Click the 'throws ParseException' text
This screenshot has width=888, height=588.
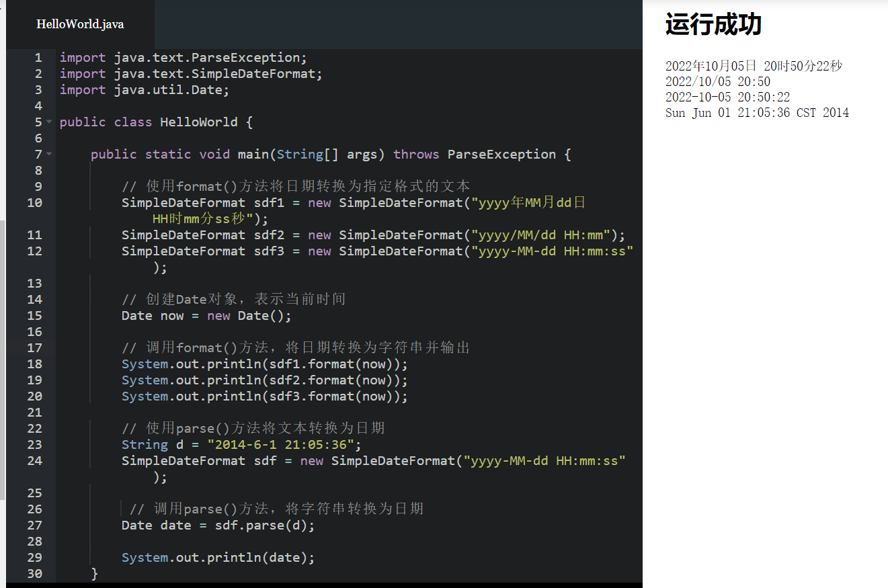pos(475,155)
